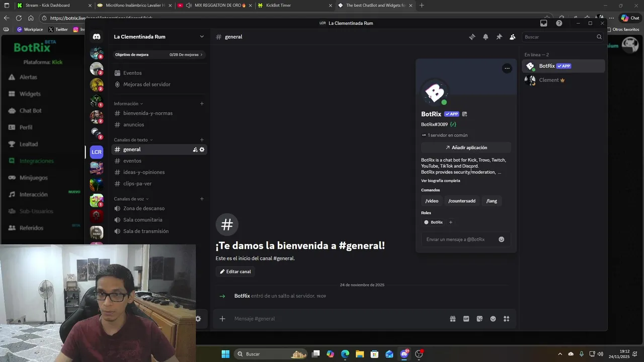Open ideas-y-opiniones channel
Viewport: 644px width, 362px height.
point(158,172)
